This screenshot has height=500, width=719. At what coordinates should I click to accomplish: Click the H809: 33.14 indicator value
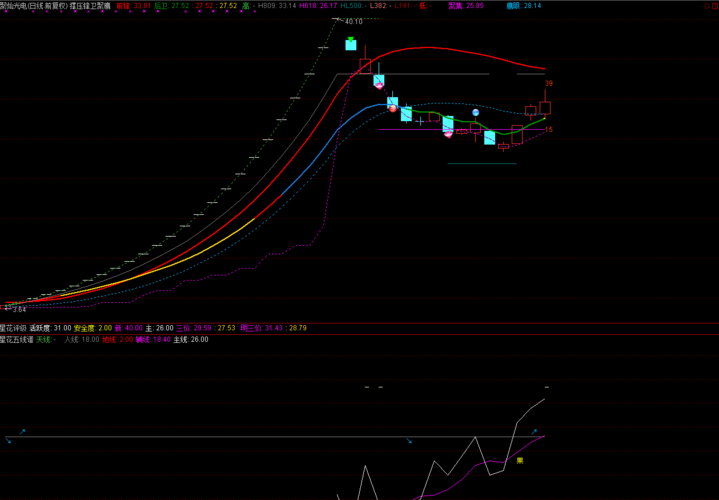click(x=277, y=6)
